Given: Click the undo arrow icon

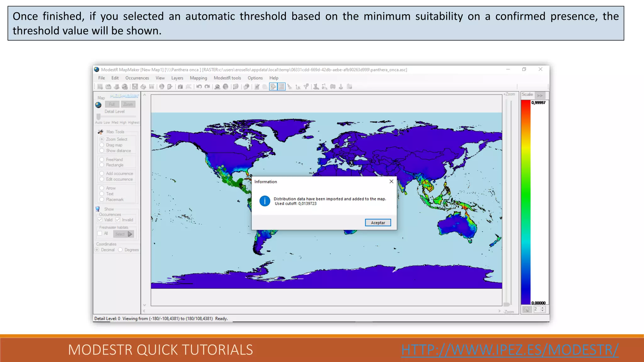Looking at the screenshot, I should (199, 87).
